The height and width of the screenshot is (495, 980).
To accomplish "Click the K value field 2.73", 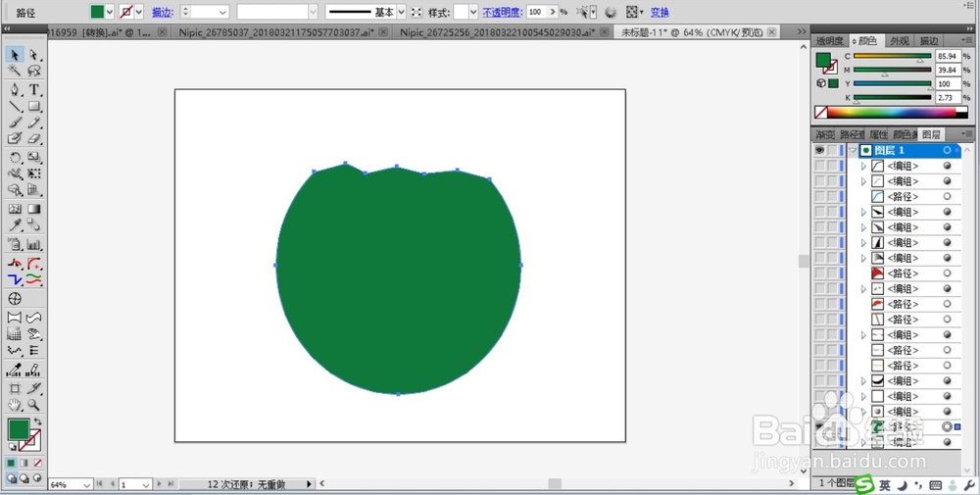I will (x=948, y=97).
